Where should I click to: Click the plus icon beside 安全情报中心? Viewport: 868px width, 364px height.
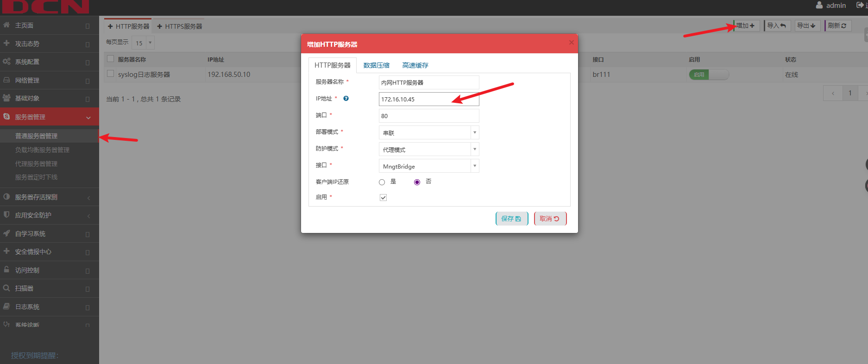pos(6,251)
